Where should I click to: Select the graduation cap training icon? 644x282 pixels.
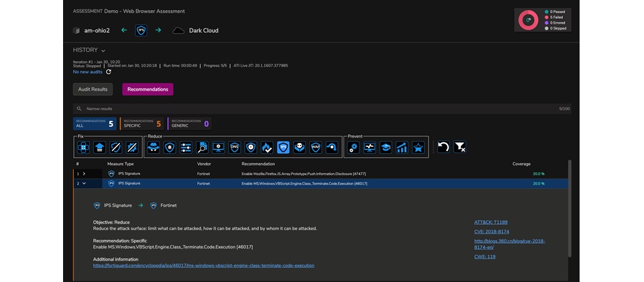click(386, 147)
